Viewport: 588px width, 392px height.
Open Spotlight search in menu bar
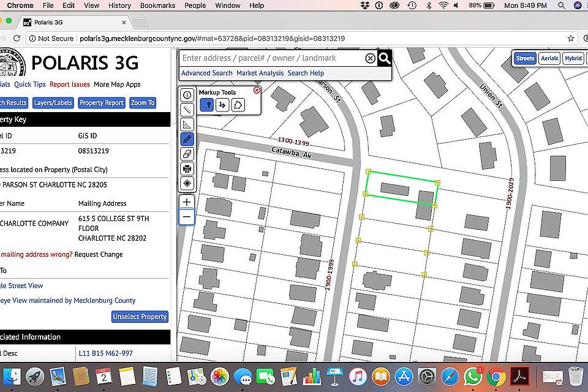(x=562, y=6)
